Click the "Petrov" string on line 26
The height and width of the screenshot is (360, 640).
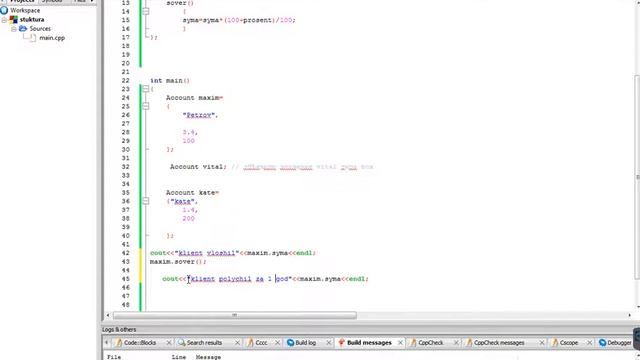coord(198,115)
